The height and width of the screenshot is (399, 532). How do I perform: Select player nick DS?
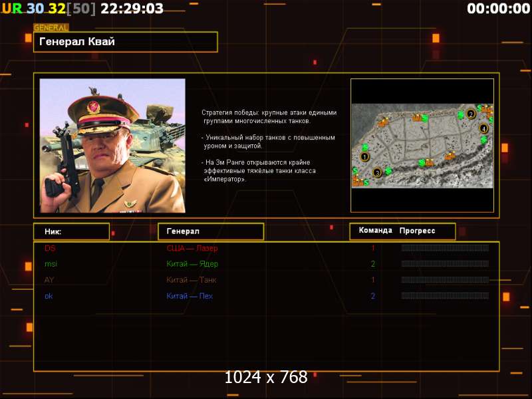[50, 248]
